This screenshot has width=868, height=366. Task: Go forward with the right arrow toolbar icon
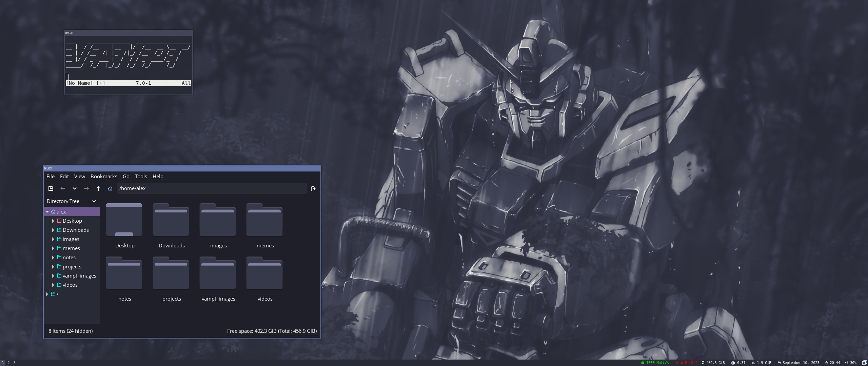point(86,188)
